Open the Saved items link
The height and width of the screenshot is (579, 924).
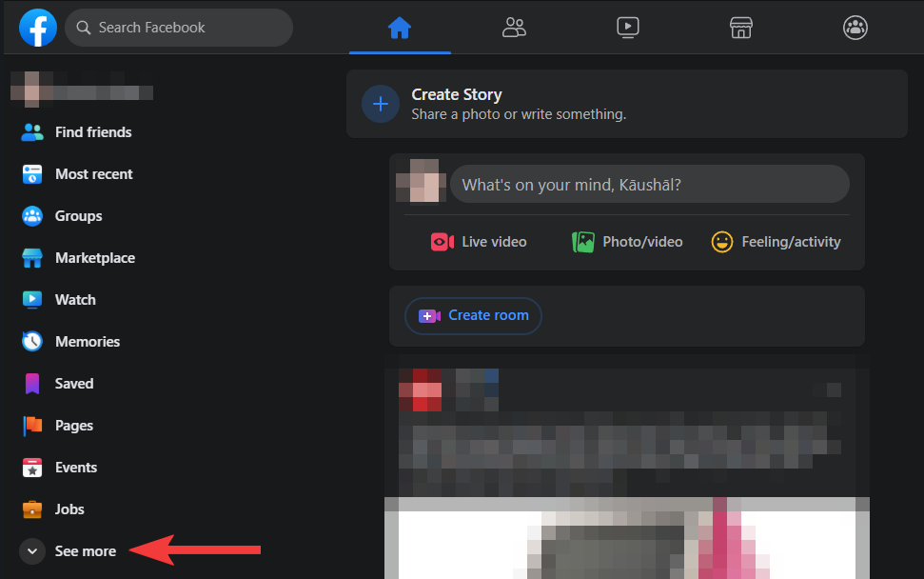point(74,383)
